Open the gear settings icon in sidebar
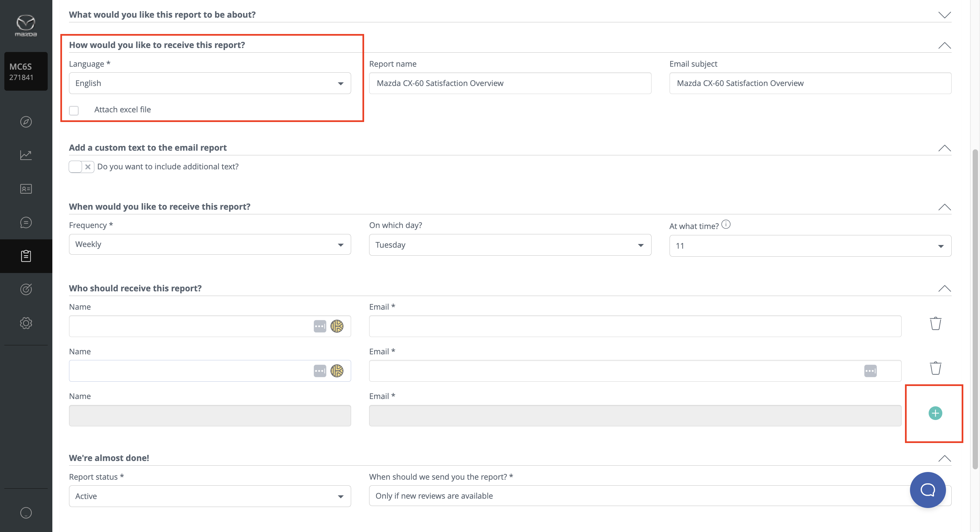Screen dimensions: 980x532 (26, 323)
